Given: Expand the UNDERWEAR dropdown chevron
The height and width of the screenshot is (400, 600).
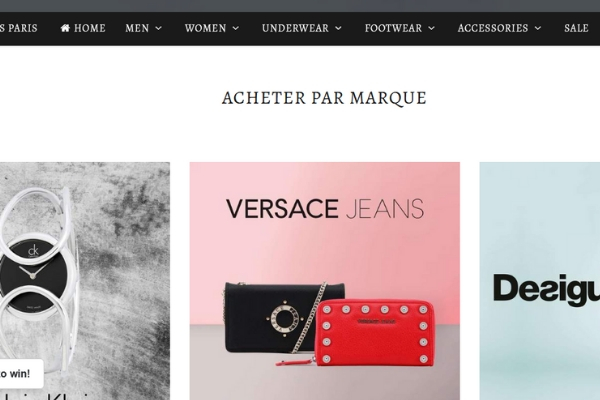Looking at the screenshot, I should [x=338, y=28].
